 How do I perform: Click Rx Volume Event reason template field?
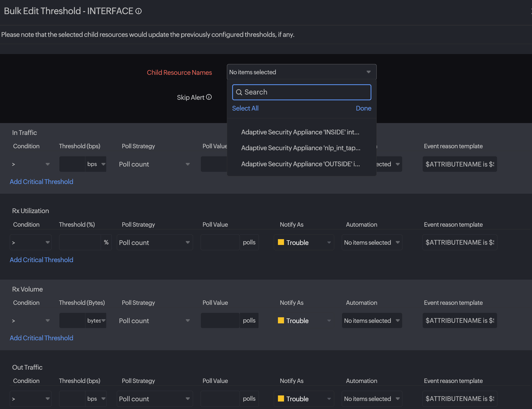pyautogui.click(x=460, y=321)
